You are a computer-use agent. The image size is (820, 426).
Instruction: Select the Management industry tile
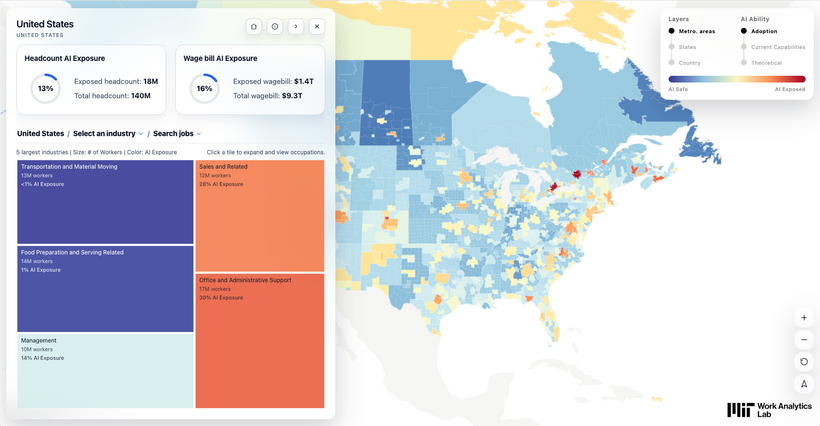coord(105,371)
